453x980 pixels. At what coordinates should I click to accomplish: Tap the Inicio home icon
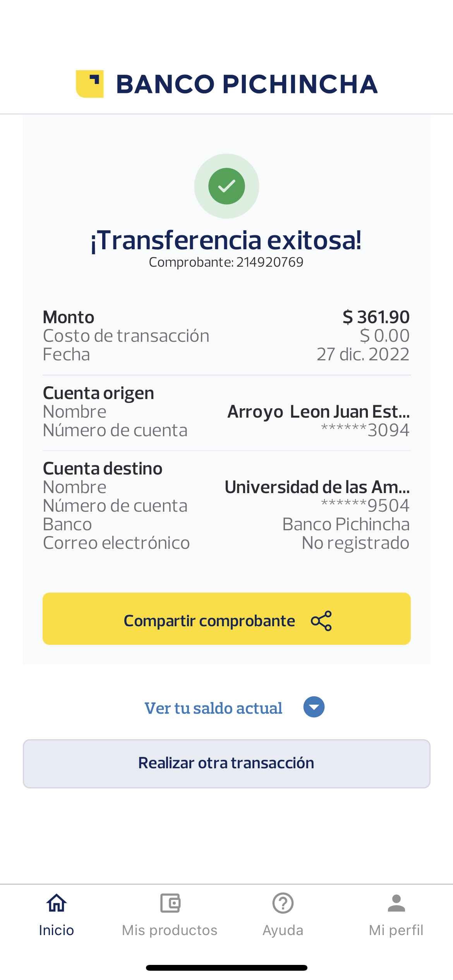[57, 903]
